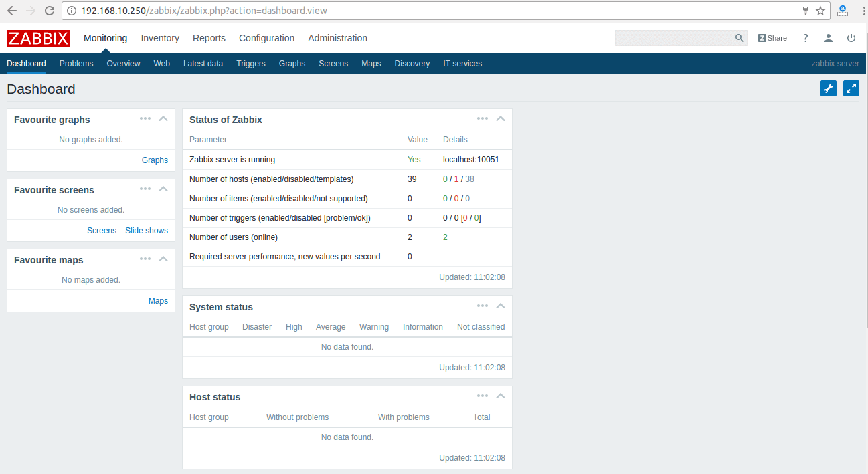Image resolution: width=868 pixels, height=474 pixels.
Task: Open the Configuration menu
Action: (266, 38)
